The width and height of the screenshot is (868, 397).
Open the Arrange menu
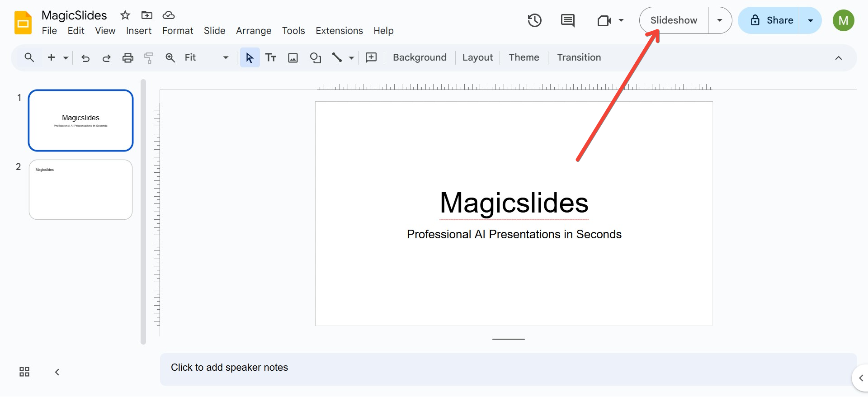pos(253,31)
